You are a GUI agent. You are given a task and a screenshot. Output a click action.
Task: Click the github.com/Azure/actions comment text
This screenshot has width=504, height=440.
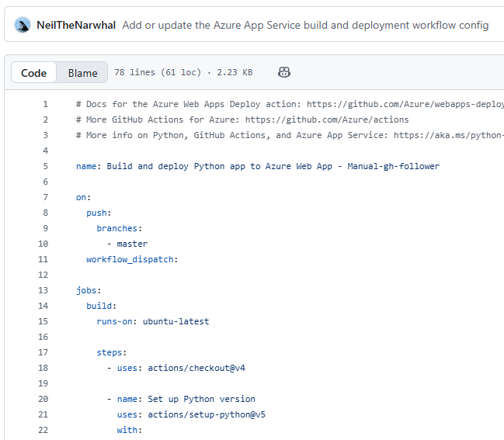point(242,120)
